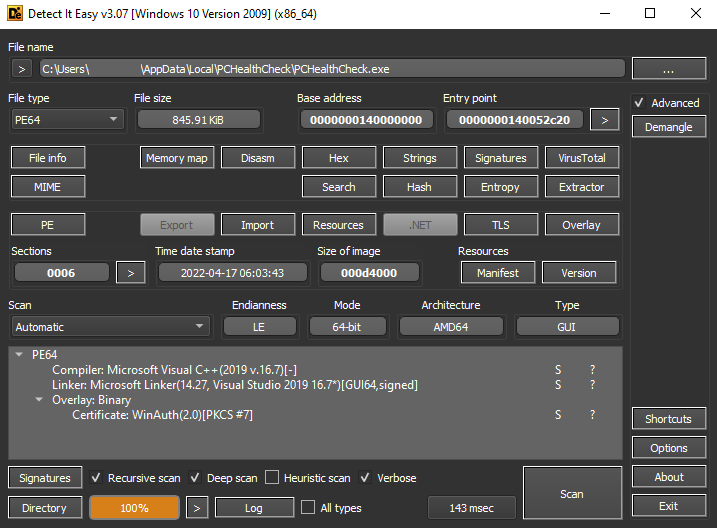717x528 pixels.
Task: Click the ? link on the Certificate row
Action: point(593,415)
